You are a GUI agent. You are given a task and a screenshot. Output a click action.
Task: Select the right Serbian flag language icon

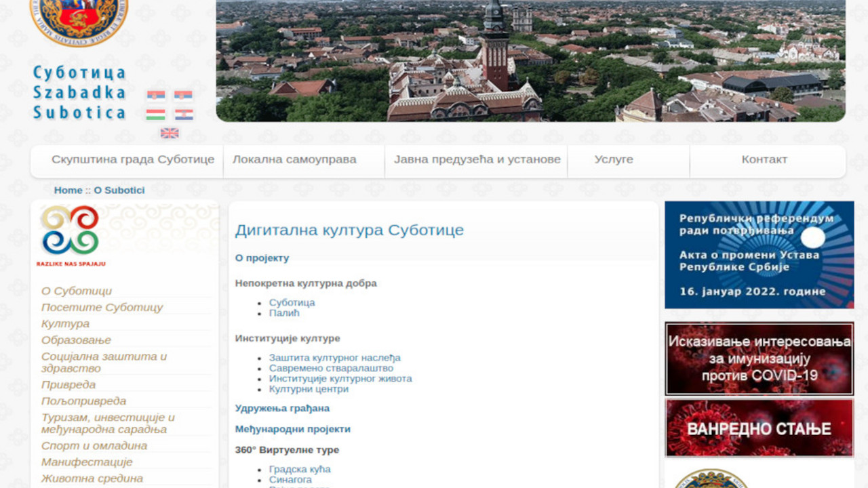[x=183, y=96]
